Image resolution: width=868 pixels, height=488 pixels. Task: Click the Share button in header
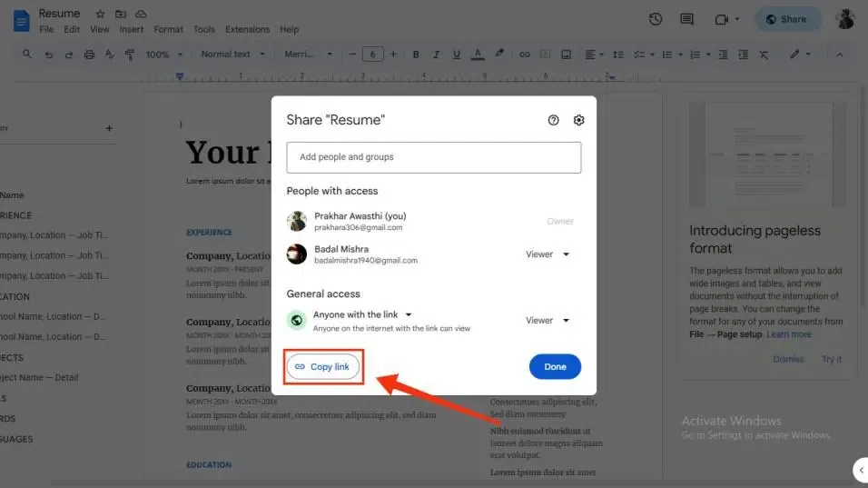click(786, 19)
